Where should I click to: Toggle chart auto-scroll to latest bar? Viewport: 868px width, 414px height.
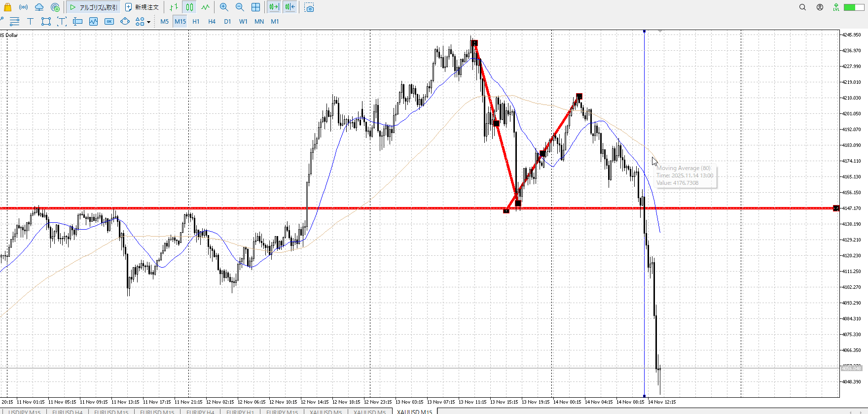click(x=274, y=7)
